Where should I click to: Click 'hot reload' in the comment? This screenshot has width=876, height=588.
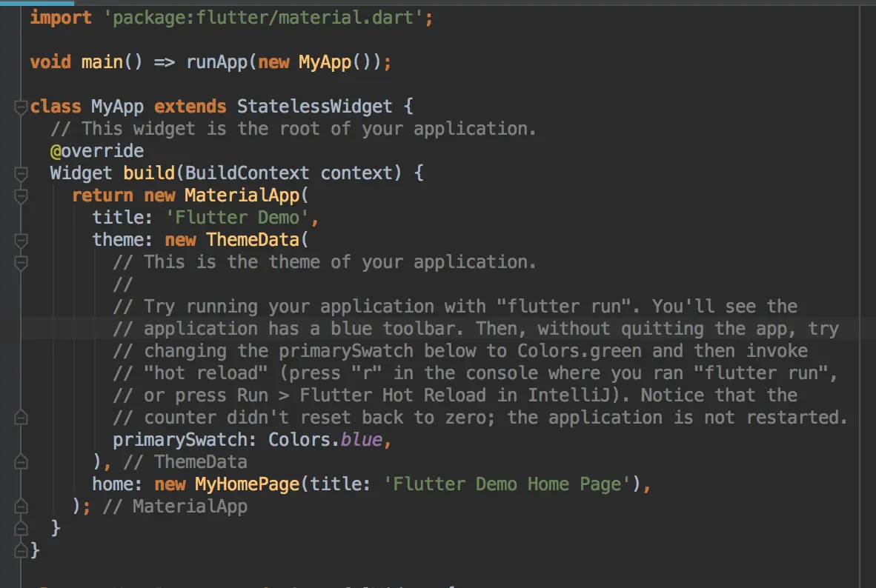[206, 372]
